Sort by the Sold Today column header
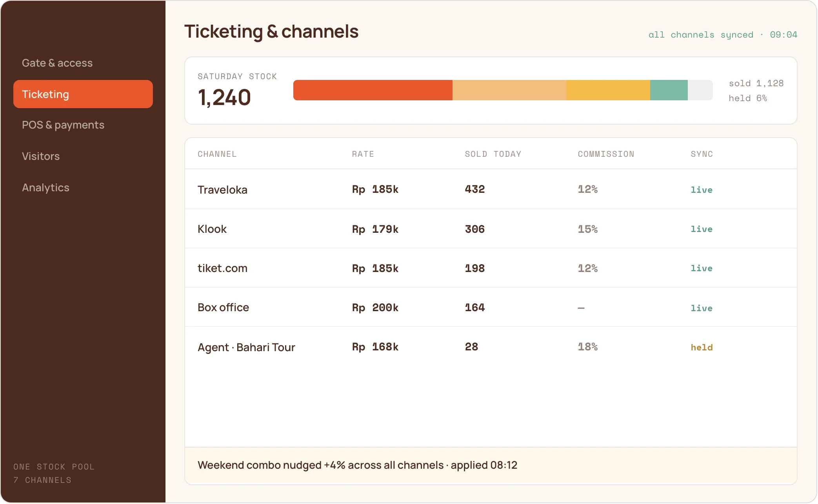Screen dimensions: 818x504 pyautogui.click(x=493, y=154)
